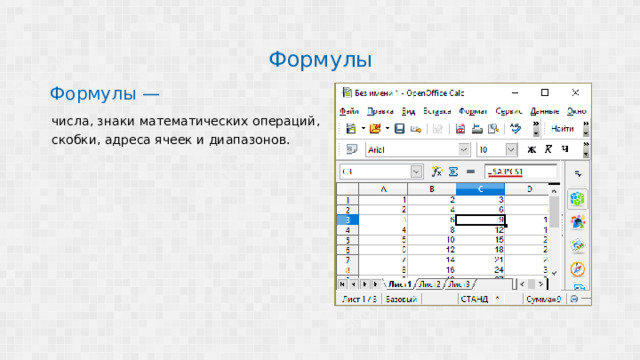640x360 pixels.
Task: Click the Spellcheck icon
Action: (516, 129)
